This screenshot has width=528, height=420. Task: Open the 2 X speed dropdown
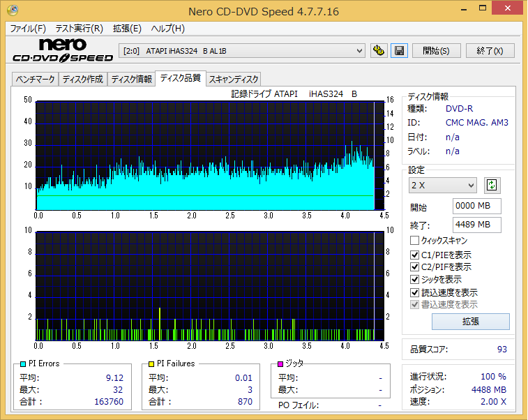(x=442, y=186)
